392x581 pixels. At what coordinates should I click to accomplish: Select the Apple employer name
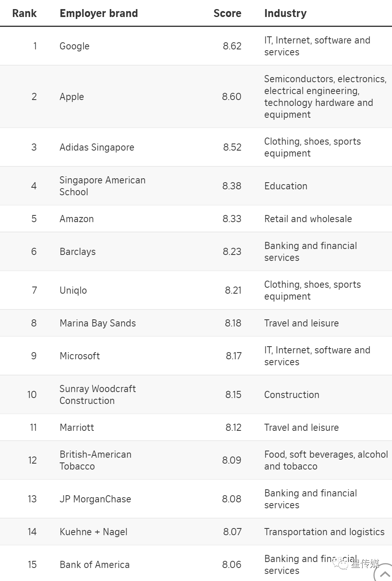pyautogui.click(x=72, y=97)
